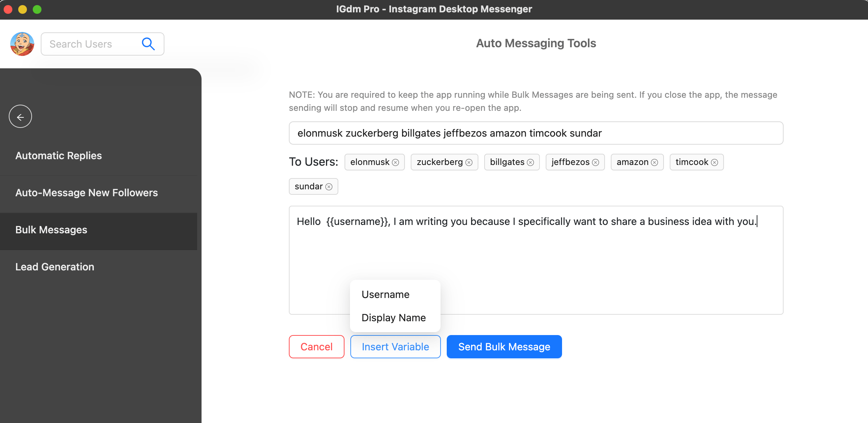Remove the timcook recipient chip

pyautogui.click(x=715, y=162)
